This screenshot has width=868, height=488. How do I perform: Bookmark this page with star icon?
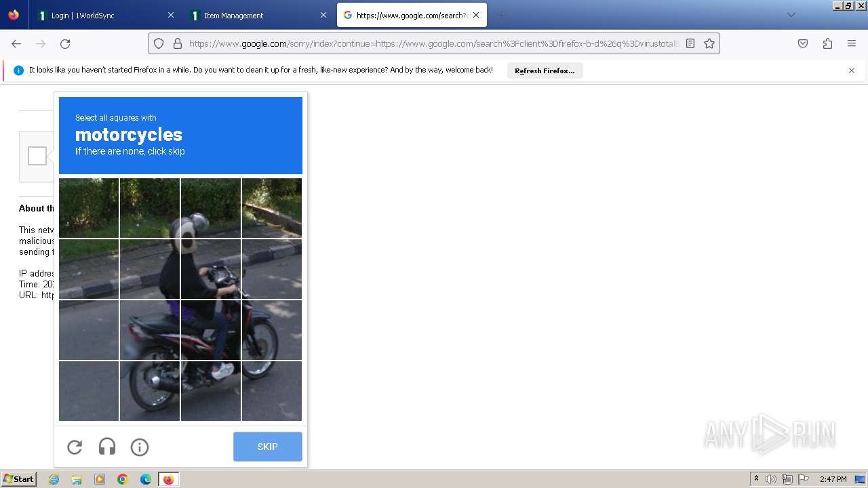pos(709,43)
